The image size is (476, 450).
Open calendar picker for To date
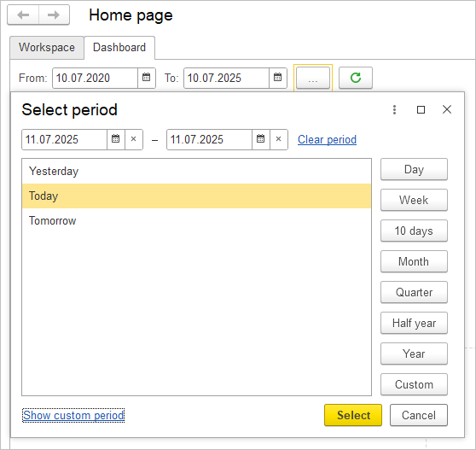[x=278, y=78]
